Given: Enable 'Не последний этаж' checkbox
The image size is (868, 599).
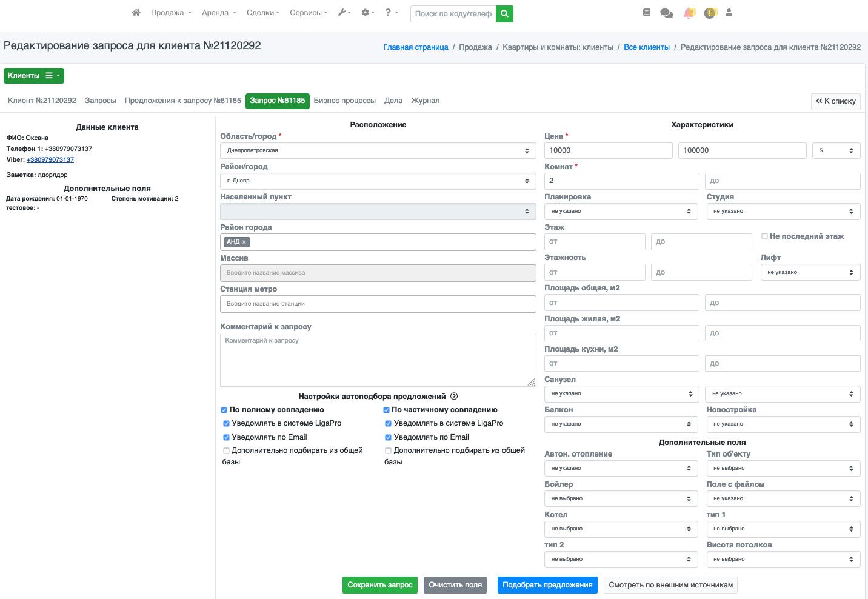Looking at the screenshot, I should [x=764, y=236].
